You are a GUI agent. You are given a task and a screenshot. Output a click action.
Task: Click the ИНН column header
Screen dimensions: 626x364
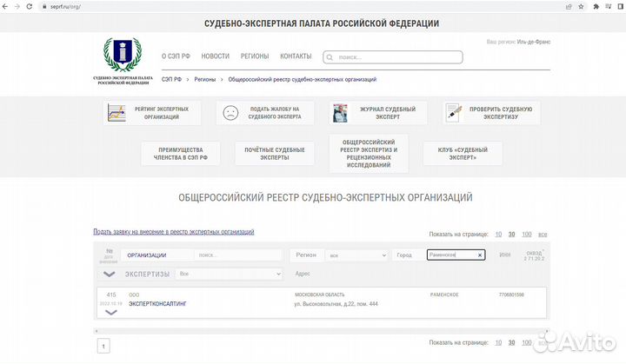coord(505,255)
